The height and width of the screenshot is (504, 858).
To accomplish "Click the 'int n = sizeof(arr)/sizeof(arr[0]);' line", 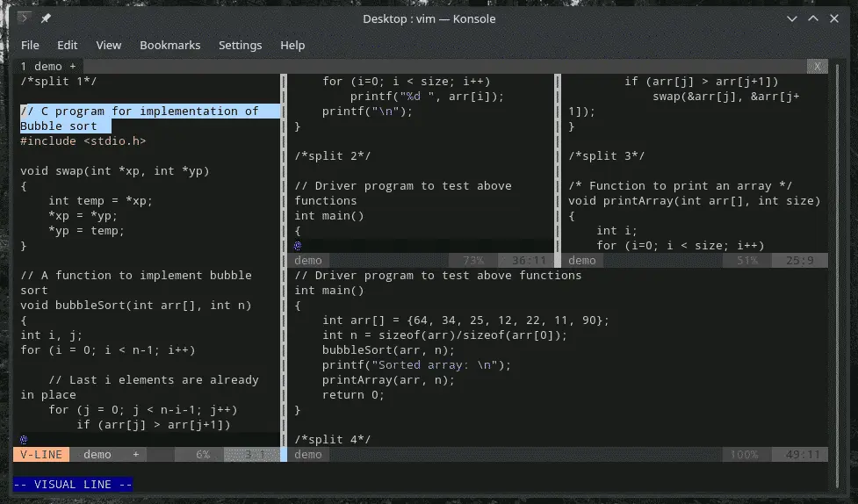I will point(444,335).
